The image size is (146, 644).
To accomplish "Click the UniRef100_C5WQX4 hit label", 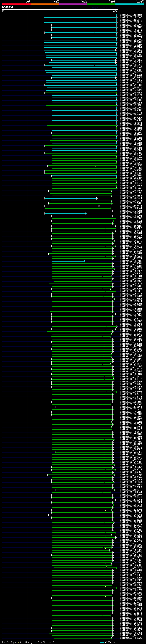I will 131,75.
